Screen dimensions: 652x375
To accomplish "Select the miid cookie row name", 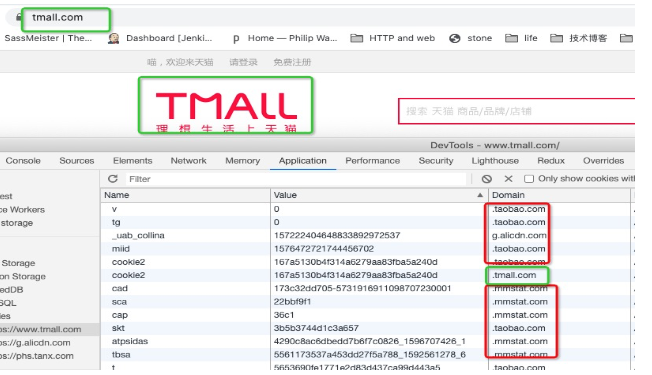I will coord(121,249).
